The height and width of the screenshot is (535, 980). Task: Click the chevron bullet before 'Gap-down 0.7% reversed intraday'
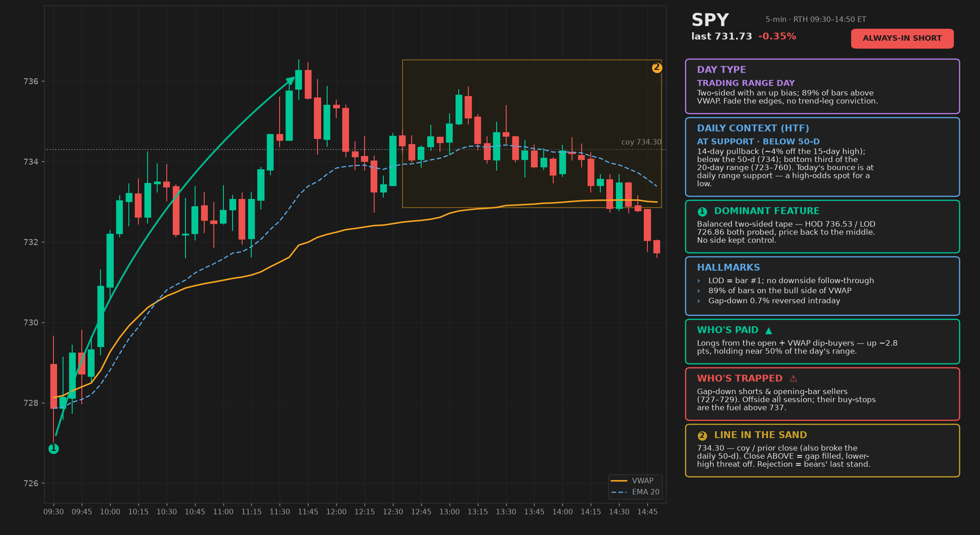(699, 301)
